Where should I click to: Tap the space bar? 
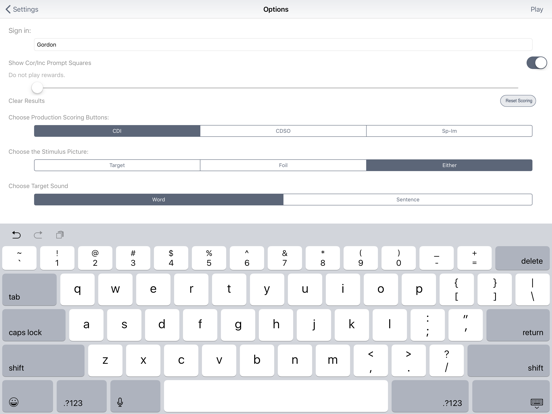pyautogui.click(x=276, y=396)
